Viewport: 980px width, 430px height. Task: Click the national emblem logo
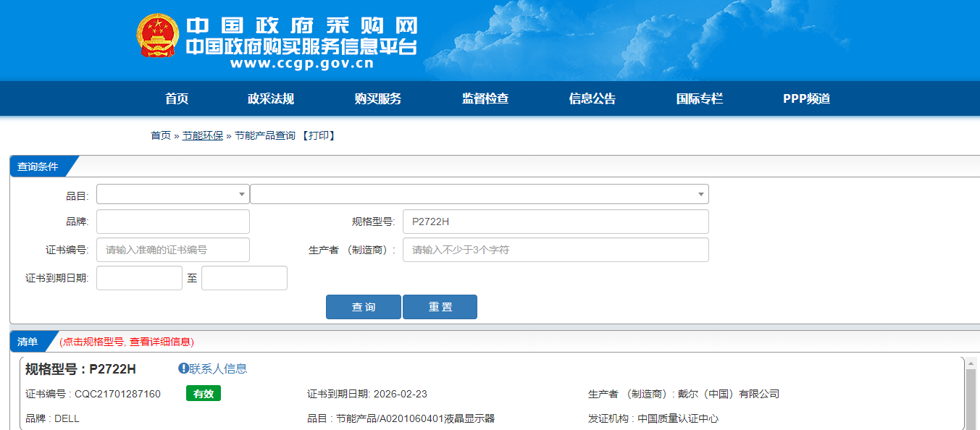pos(157,36)
